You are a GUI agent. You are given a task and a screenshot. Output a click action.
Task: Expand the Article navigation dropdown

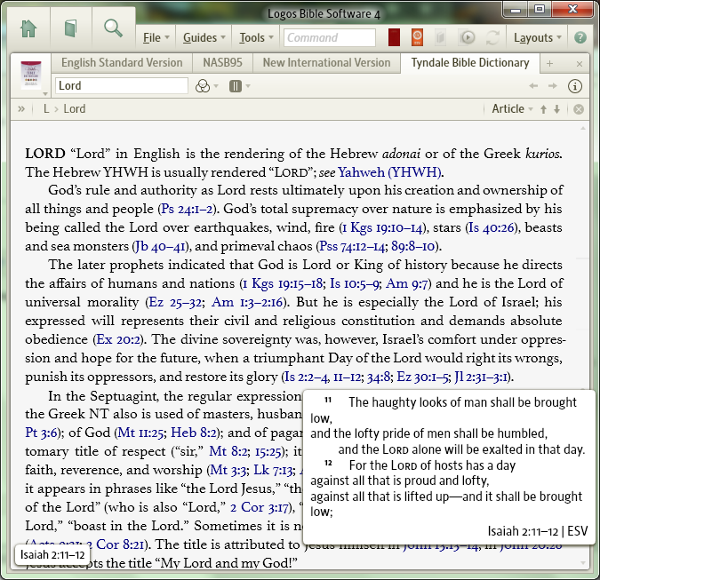(513, 109)
